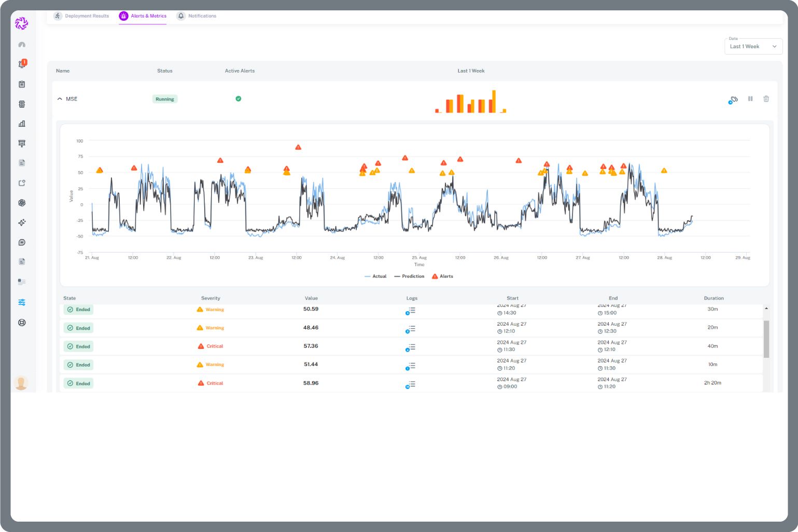Click the Logs column header
This screenshot has height=532, width=798.
412,298
